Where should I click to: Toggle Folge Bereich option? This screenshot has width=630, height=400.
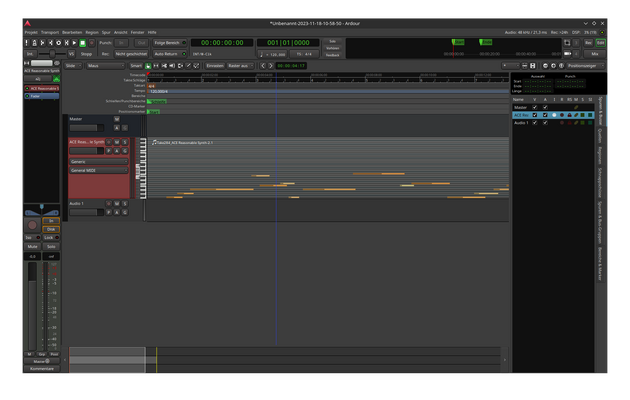click(x=170, y=43)
